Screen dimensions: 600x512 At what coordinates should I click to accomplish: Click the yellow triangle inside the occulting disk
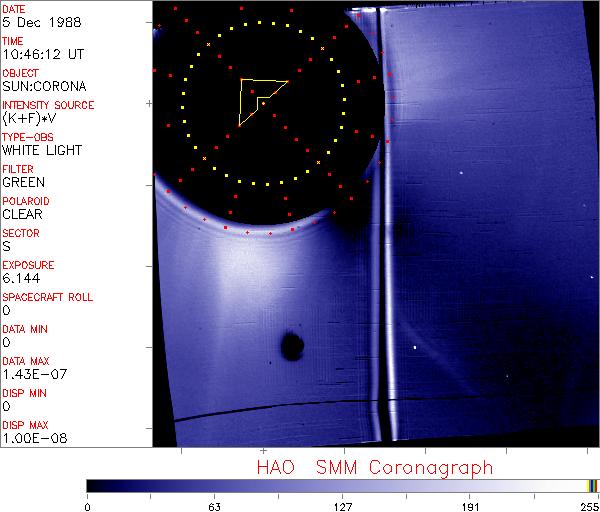(x=256, y=98)
